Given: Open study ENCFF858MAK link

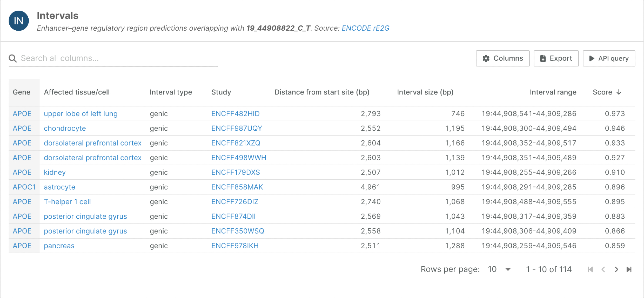Looking at the screenshot, I should pos(237,187).
